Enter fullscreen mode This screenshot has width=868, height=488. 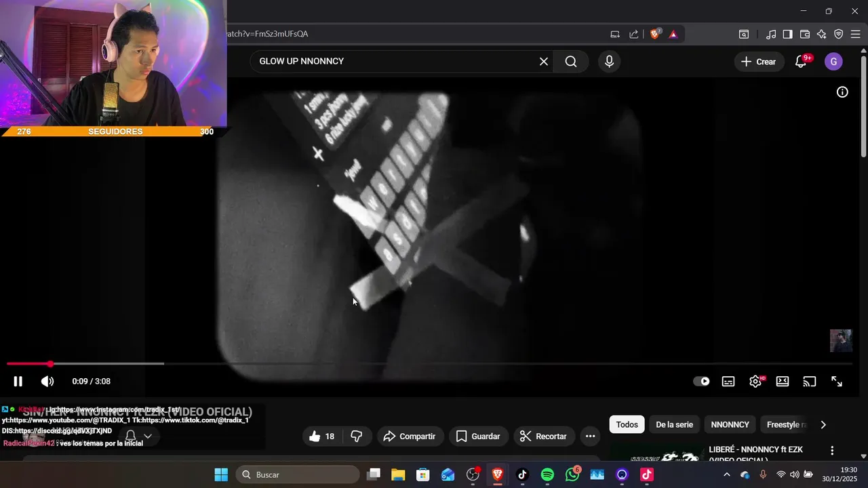(x=837, y=382)
